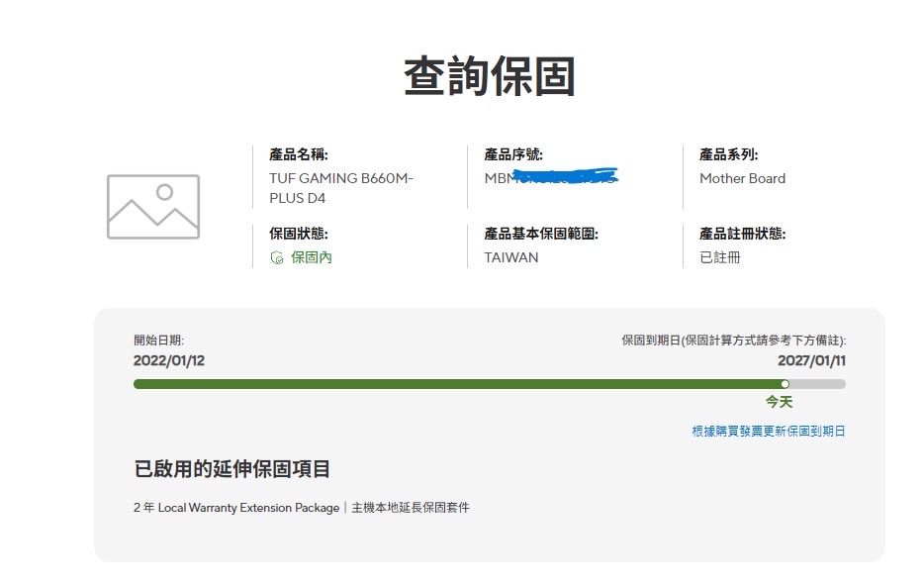Click the green warranty shield icon
The width and height of the screenshot is (924, 586).
276,257
